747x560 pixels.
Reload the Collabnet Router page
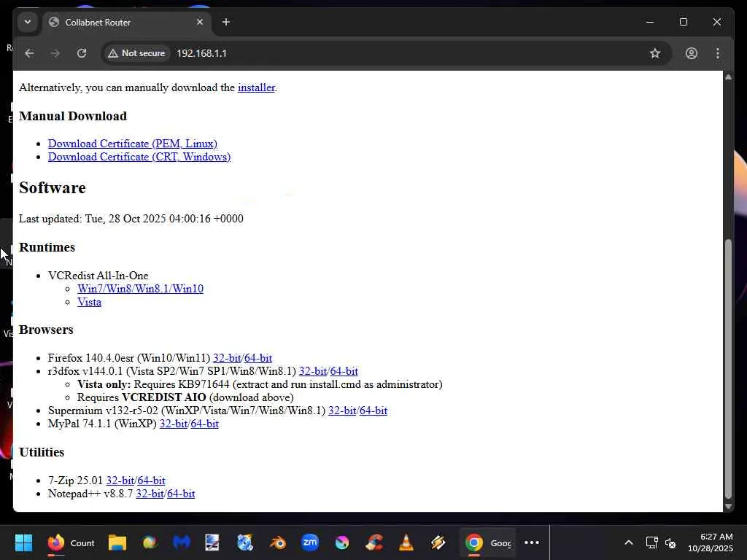coord(82,53)
